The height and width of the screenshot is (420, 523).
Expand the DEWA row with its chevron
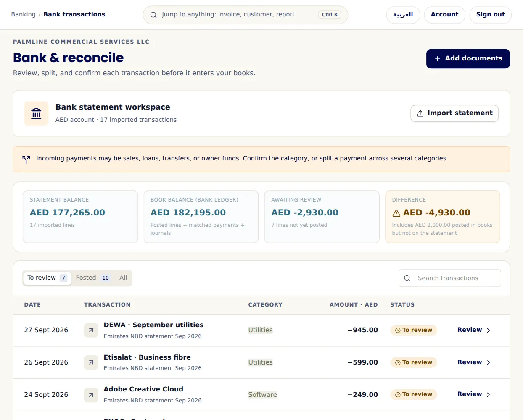point(488,331)
